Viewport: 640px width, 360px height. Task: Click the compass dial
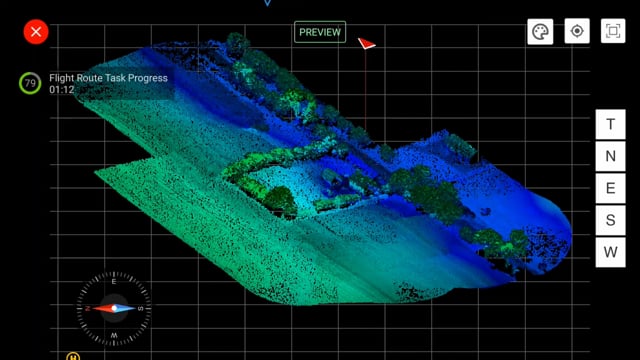(114, 308)
